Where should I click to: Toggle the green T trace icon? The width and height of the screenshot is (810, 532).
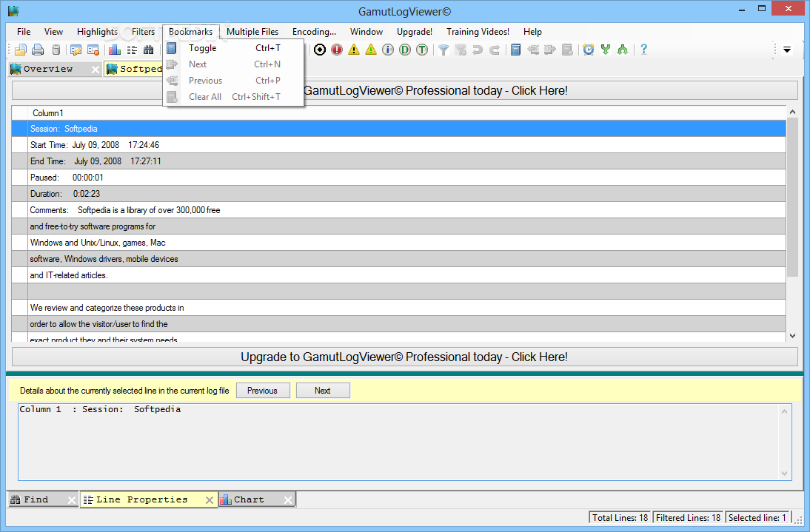tap(422, 50)
